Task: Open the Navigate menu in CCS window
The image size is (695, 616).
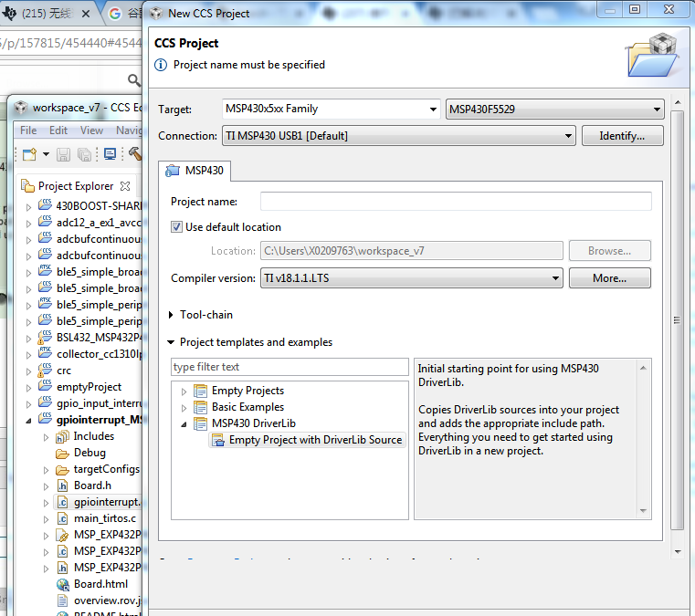Action: pos(129,131)
